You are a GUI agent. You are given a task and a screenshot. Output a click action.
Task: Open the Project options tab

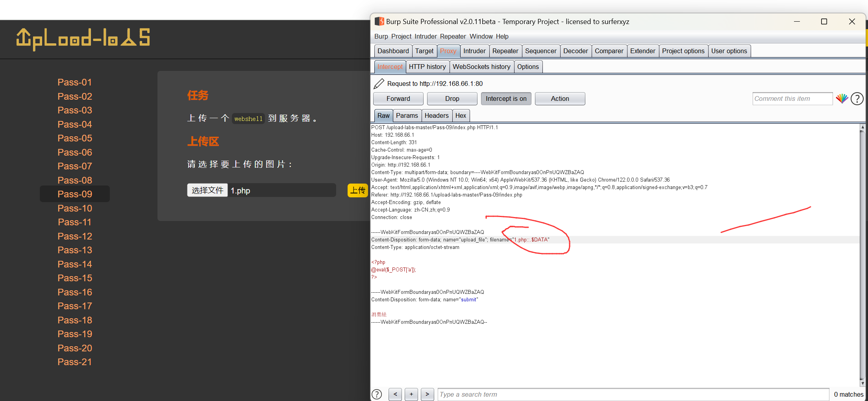683,51
